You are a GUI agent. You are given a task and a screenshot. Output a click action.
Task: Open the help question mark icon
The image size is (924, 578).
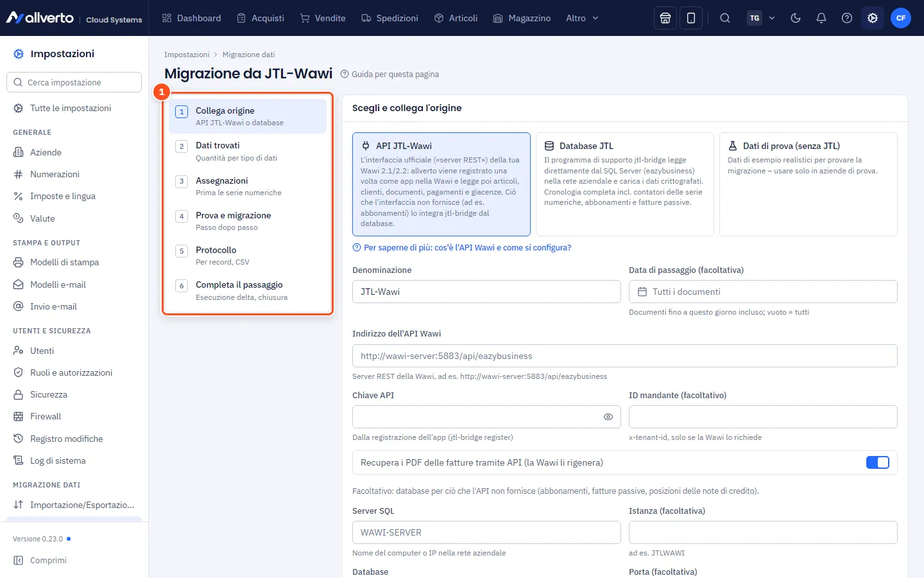(x=847, y=18)
